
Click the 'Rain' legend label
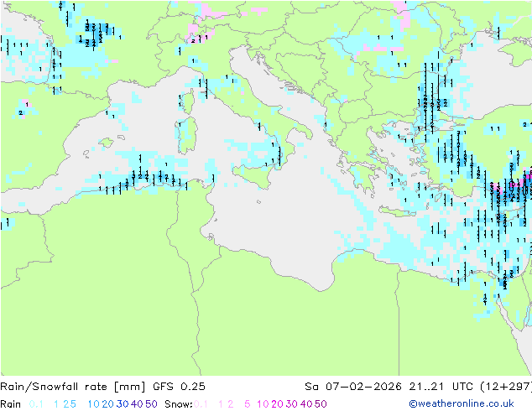(x=11, y=404)
